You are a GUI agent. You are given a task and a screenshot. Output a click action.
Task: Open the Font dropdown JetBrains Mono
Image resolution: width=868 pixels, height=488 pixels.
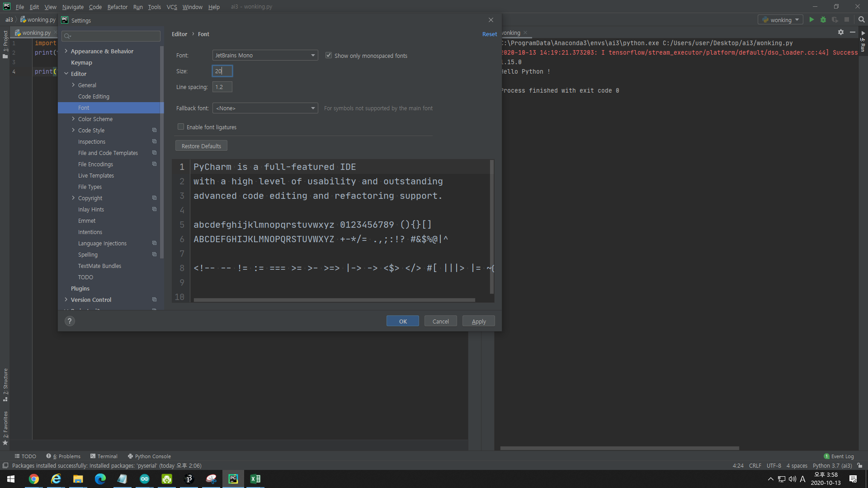265,56
